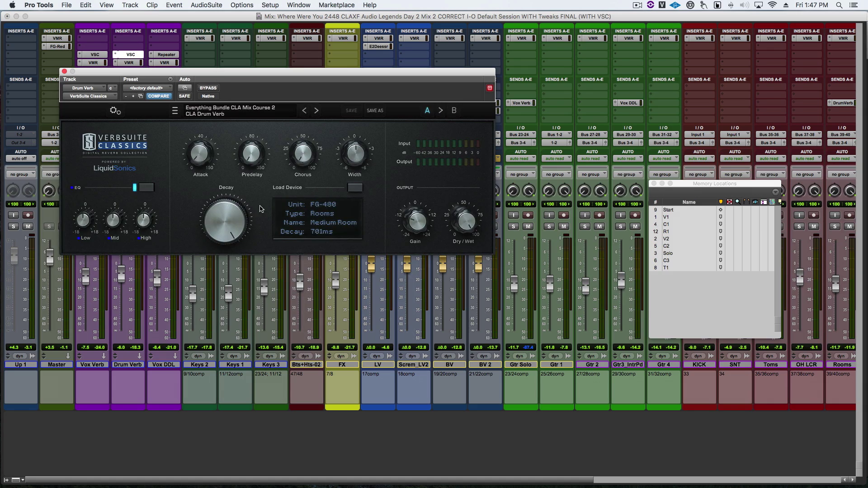The height and width of the screenshot is (488, 868).
Task: Open the Drum Verb track selector dropdown
Action: pos(85,88)
